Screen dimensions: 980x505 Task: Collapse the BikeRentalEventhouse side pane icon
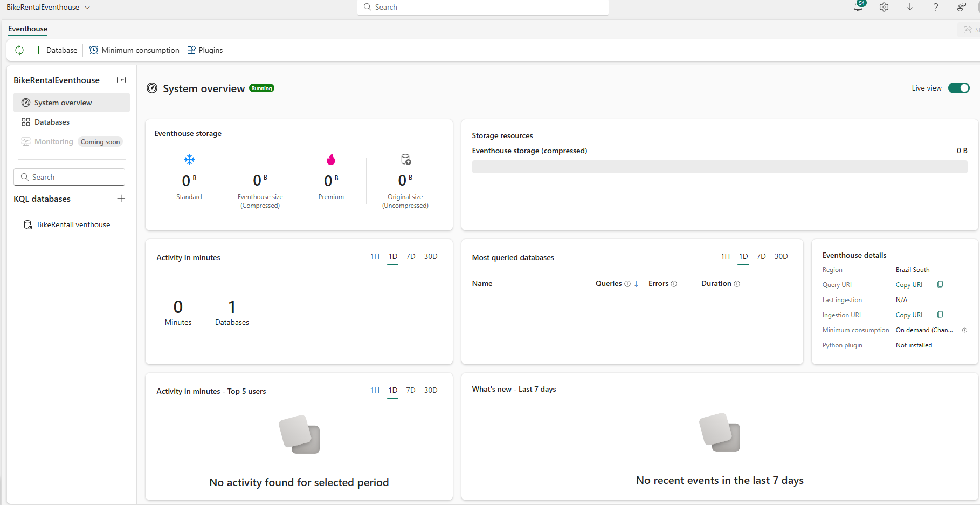121,80
